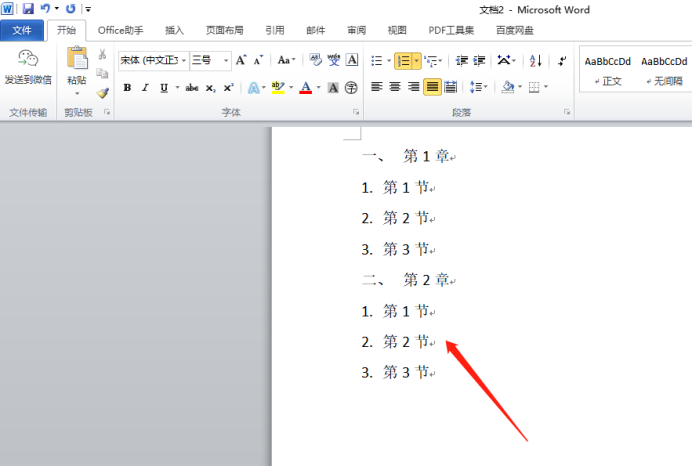Click the Grow Font icon

tap(241, 61)
